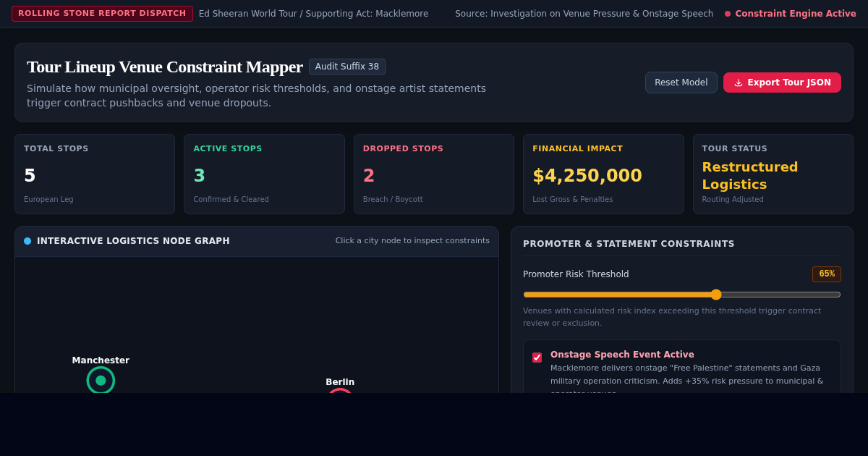Click the European Leg caption
The height and width of the screenshot is (456, 868).
point(48,199)
